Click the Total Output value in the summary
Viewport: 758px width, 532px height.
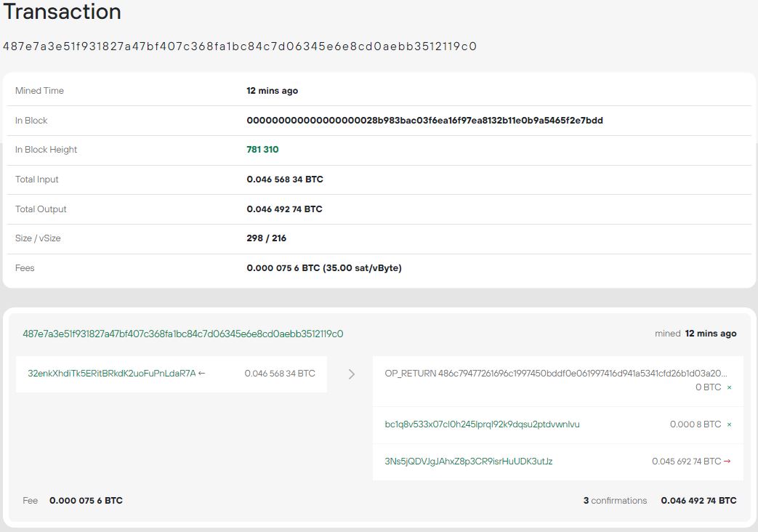[x=284, y=209]
